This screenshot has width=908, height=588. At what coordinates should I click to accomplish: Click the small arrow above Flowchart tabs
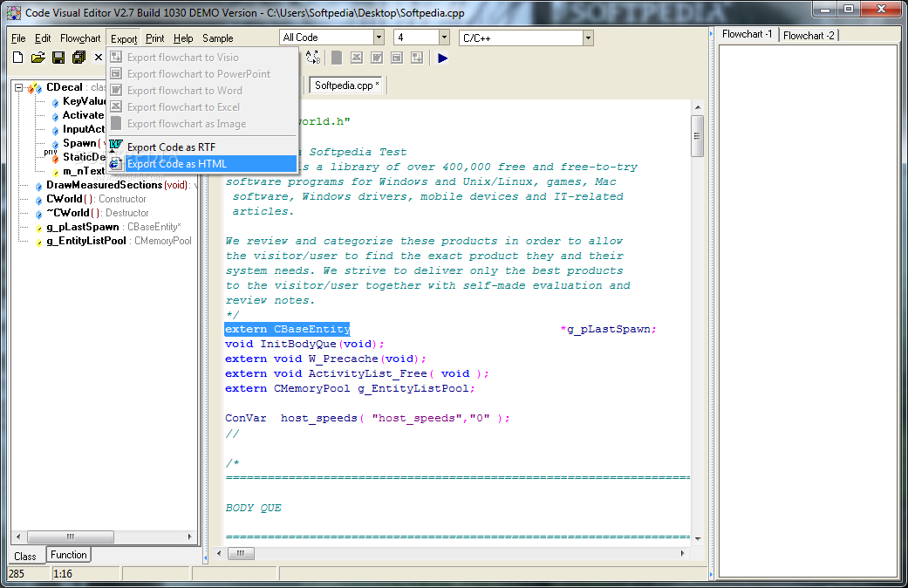coord(711,35)
